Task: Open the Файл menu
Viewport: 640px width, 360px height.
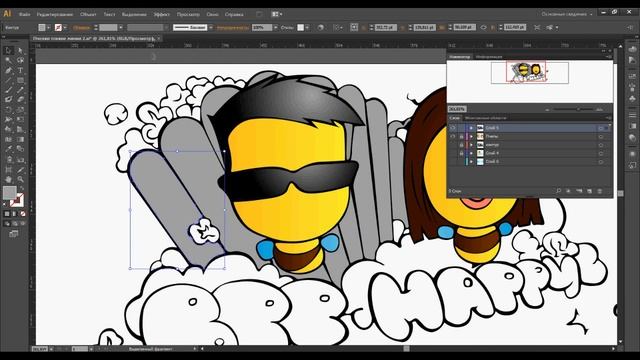Action: coord(24,14)
